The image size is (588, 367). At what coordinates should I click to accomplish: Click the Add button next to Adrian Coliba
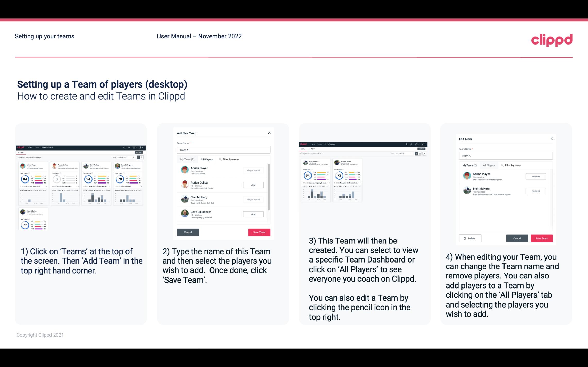pos(253,185)
